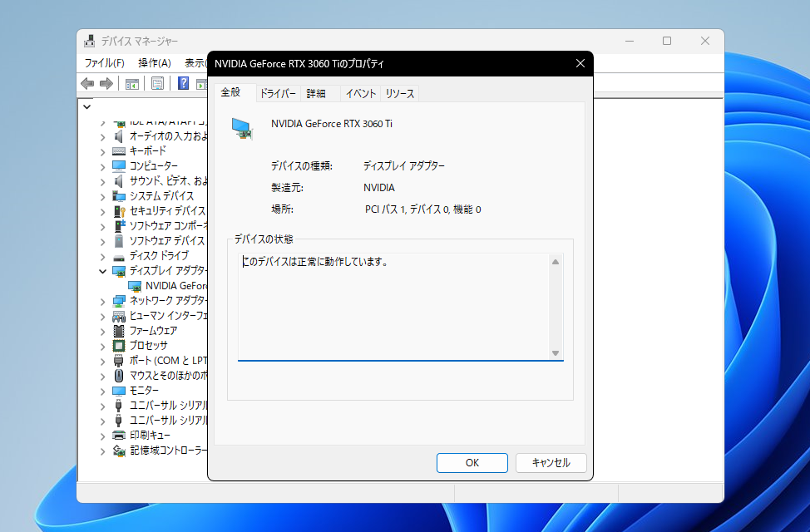Click the 記憶域コントローラー category icon
The image size is (810, 532).
[x=119, y=451]
